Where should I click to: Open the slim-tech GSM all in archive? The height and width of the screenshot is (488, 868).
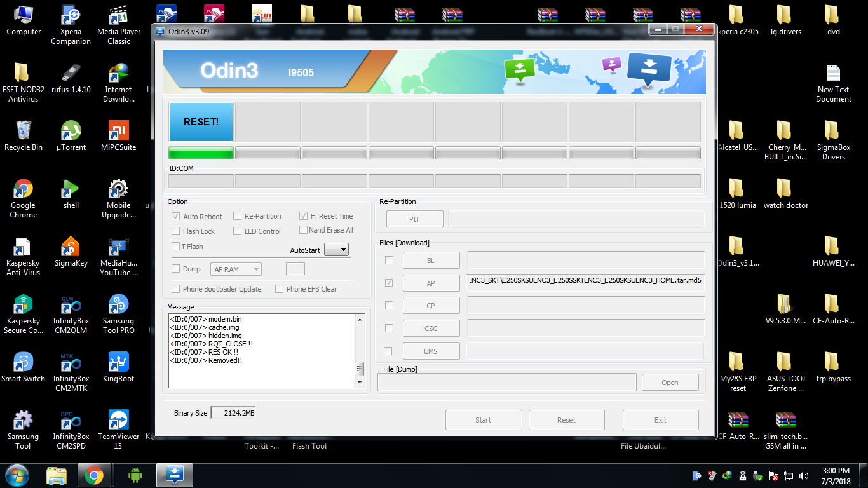click(786, 430)
